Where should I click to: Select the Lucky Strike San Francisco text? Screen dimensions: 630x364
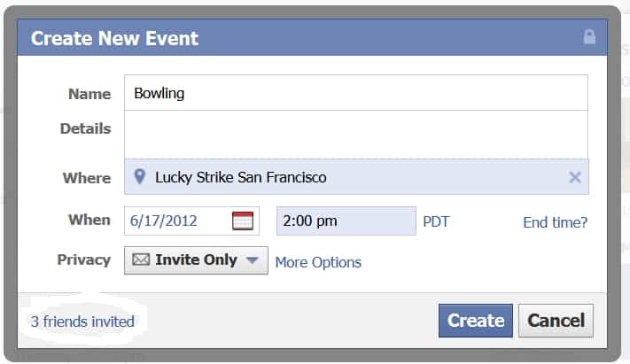[241, 177]
